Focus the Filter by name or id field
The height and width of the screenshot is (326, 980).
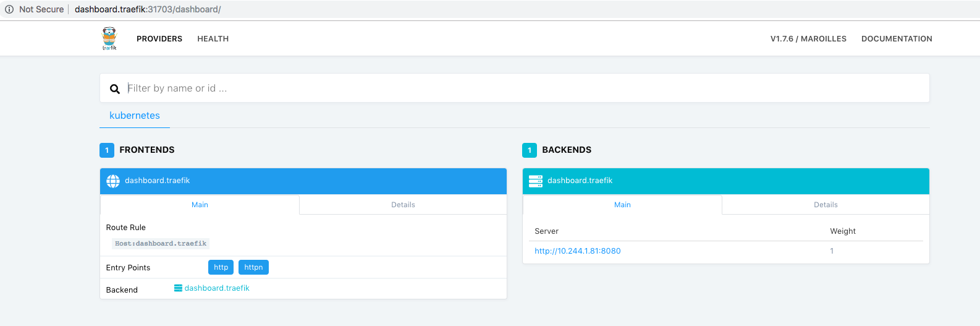coord(525,88)
